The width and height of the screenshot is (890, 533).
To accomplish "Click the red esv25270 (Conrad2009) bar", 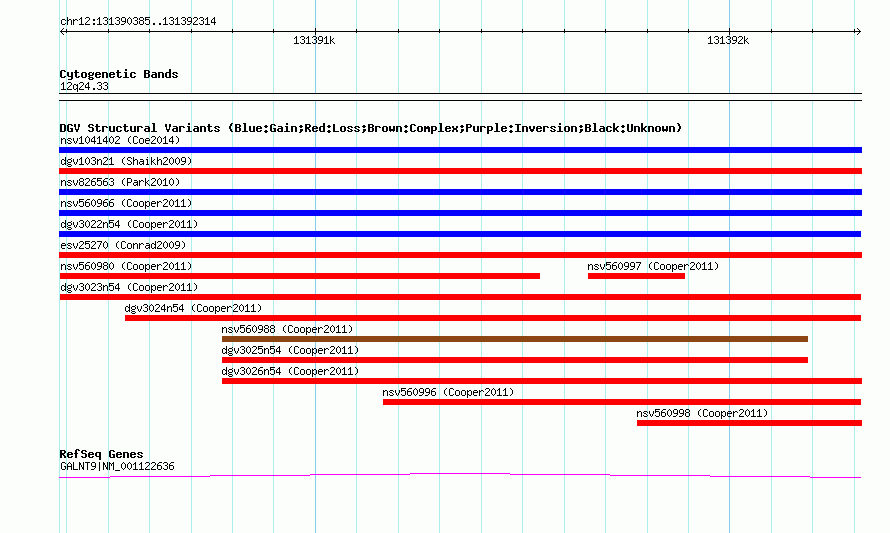I will (x=460, y=255).
